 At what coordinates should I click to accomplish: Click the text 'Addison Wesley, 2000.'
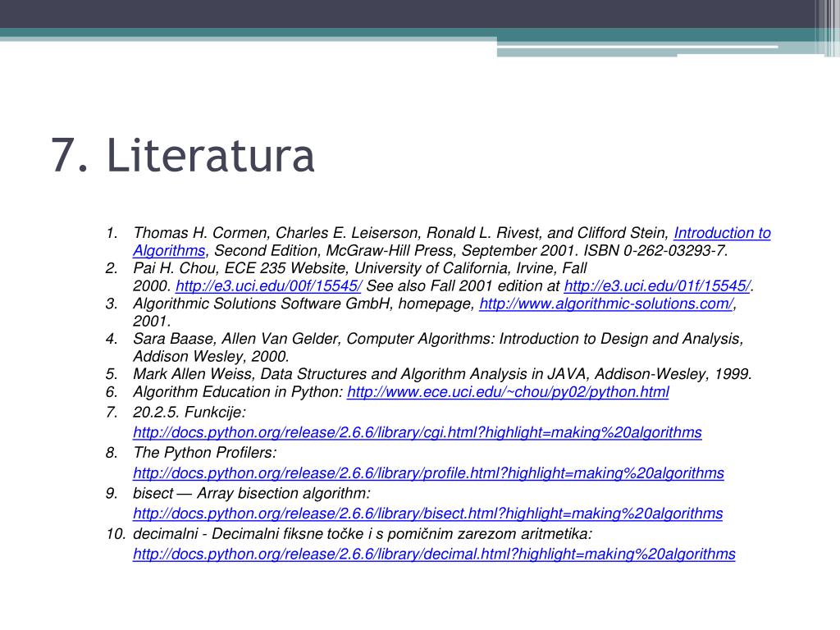tap(211, 356)
